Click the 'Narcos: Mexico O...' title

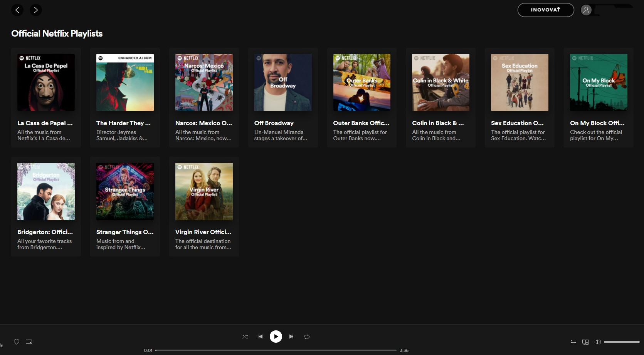204,123
